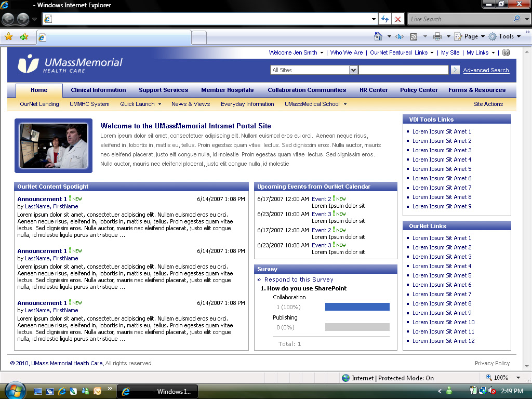Screen dimensions: 532x399
Task: Expand the address bar history dropdown
Action: [x=374, y=19]
